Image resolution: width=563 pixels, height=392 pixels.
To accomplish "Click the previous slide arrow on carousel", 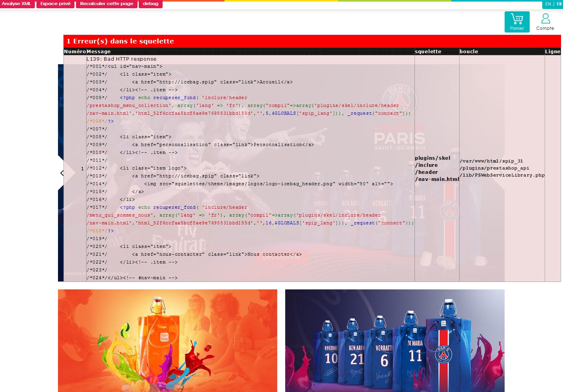I will (x=62, y=173).
